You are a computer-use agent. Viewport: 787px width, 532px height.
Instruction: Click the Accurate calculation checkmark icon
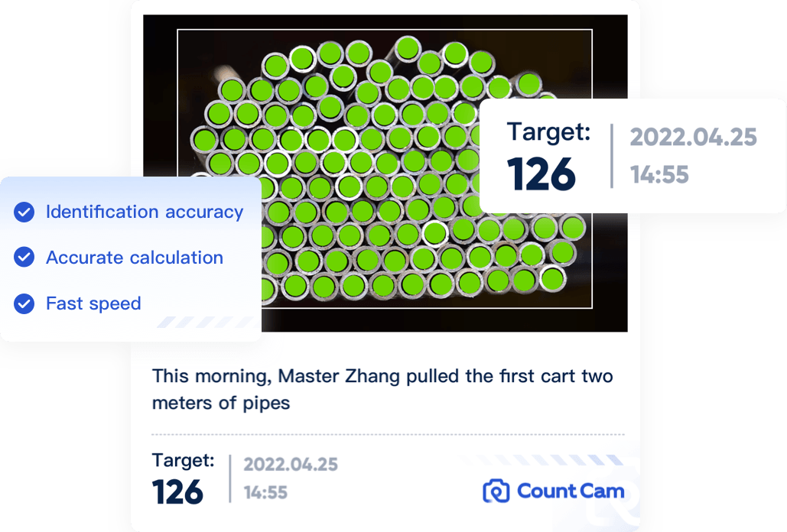(24, 258)
